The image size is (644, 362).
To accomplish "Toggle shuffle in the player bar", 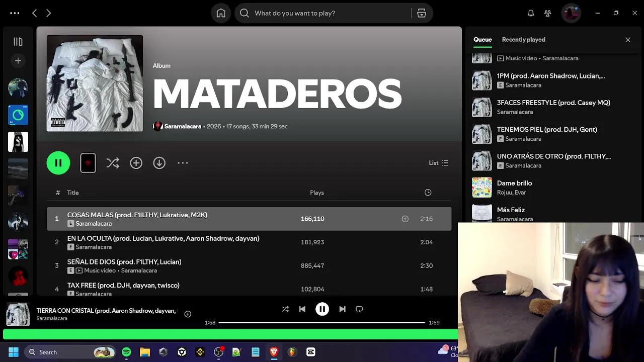I will (x=285, y=309).
